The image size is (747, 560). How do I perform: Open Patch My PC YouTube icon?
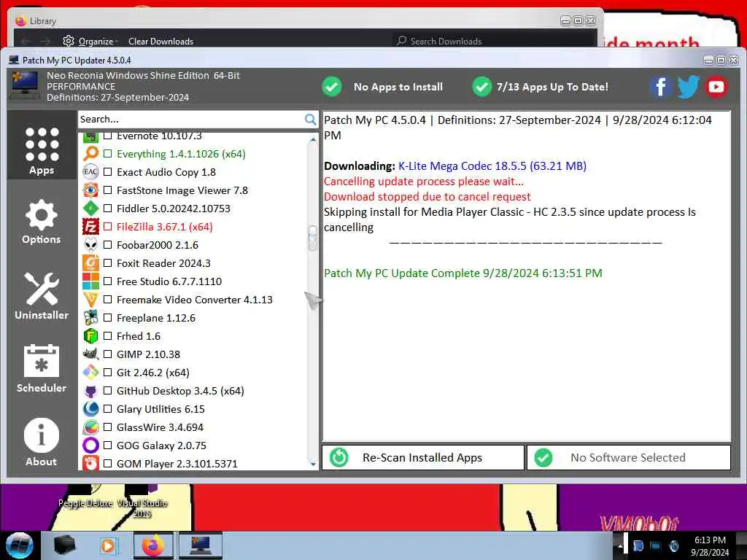[x=716, y=87]
